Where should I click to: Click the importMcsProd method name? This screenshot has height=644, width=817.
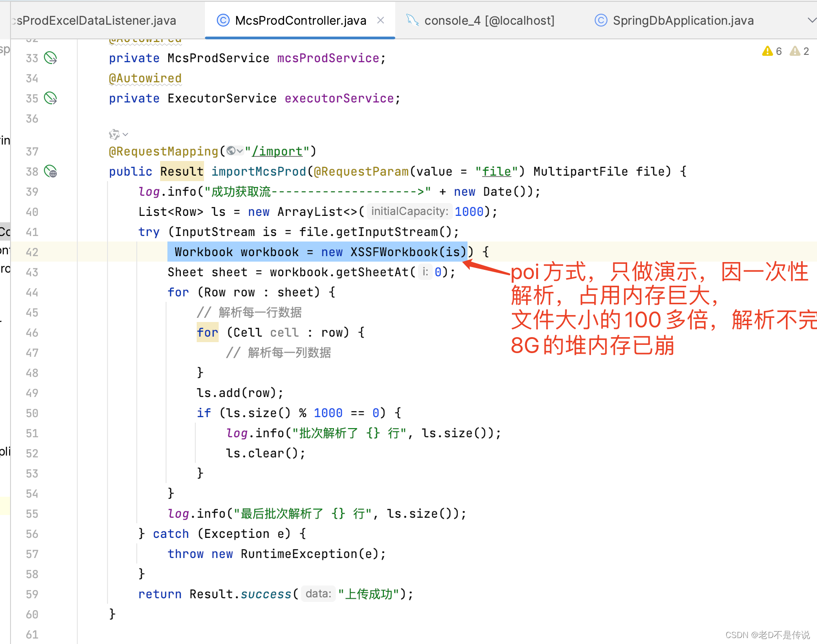(258, 172)
